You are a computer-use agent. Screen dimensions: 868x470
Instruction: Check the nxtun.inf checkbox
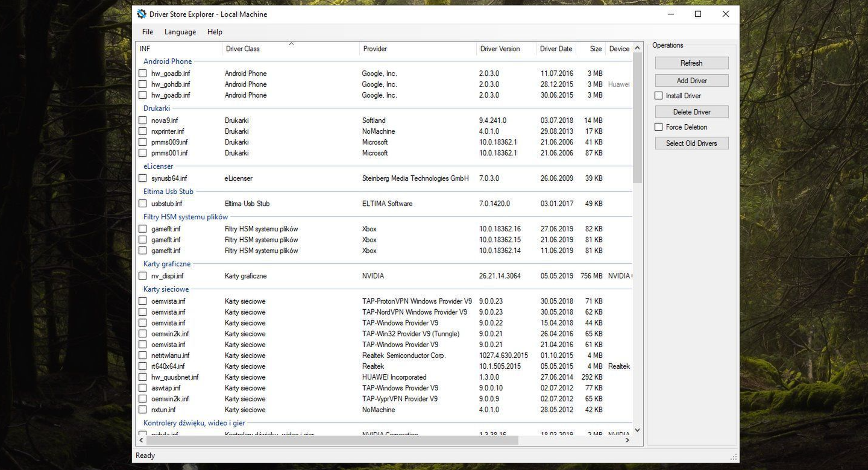143,410
